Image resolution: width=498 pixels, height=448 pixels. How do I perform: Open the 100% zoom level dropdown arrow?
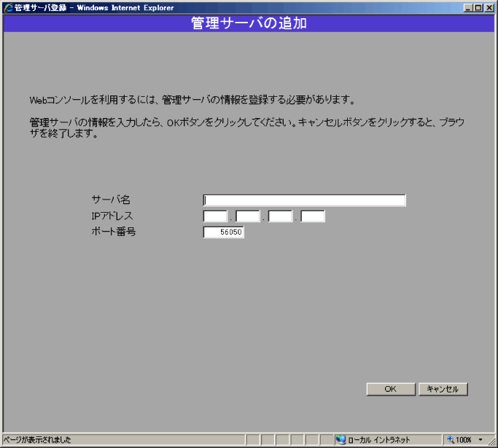(x=481, y=440)
